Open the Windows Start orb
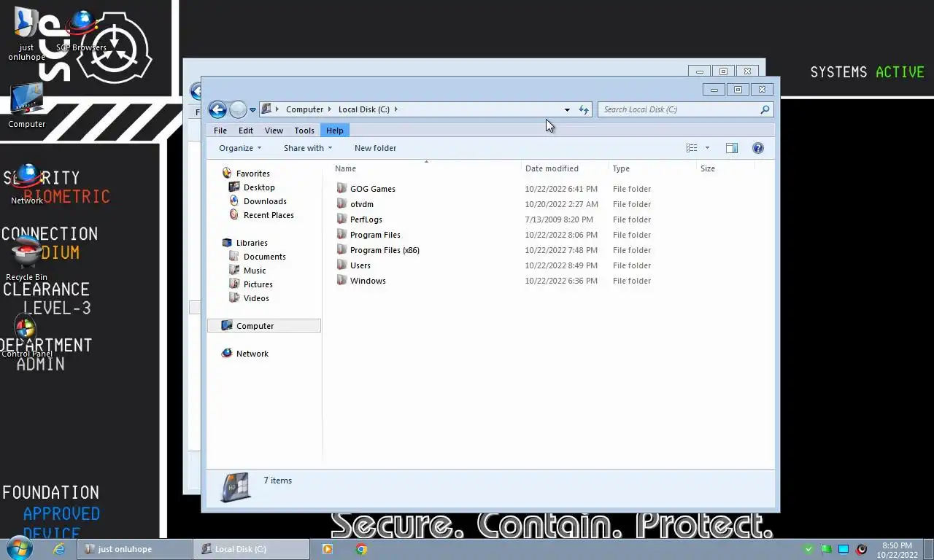The image size is (934, 560). 18,548
